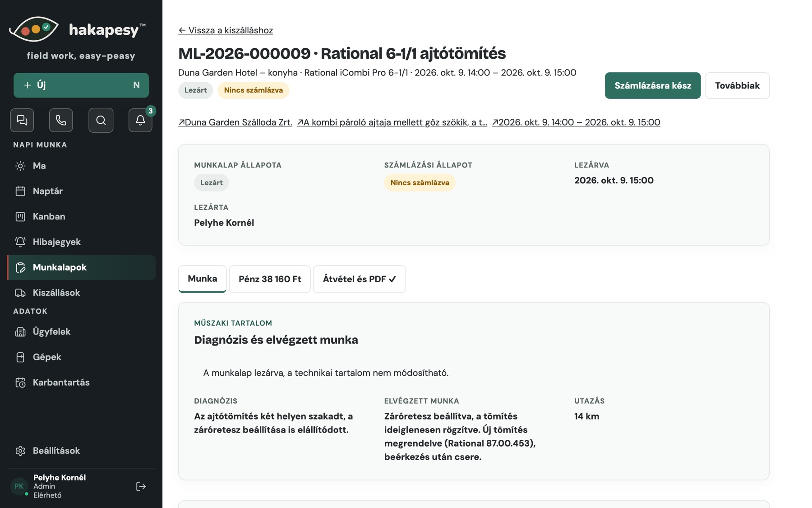812x508 pixels.
Task: Select Munkalapok in sidebar
Action: (81, 267)
